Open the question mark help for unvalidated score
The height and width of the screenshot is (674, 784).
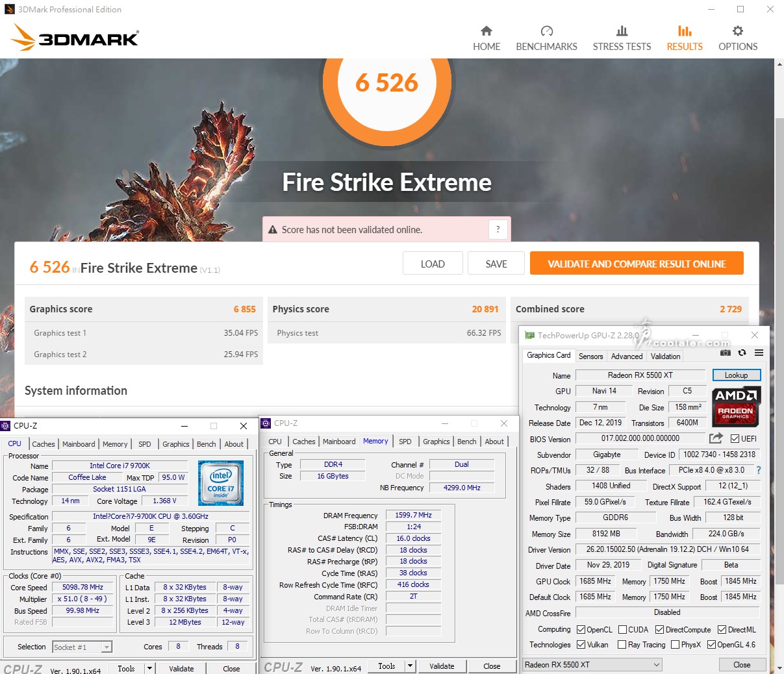(498, 229)
